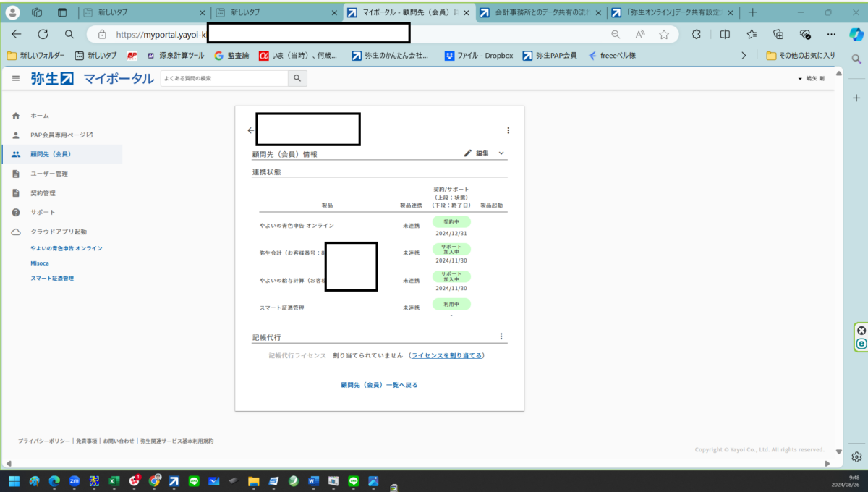Image resolution: width=868 pixels, height=492 pixels.
Task: Click the cloud icon for クラウドアプリ起動
Action: 16,232
